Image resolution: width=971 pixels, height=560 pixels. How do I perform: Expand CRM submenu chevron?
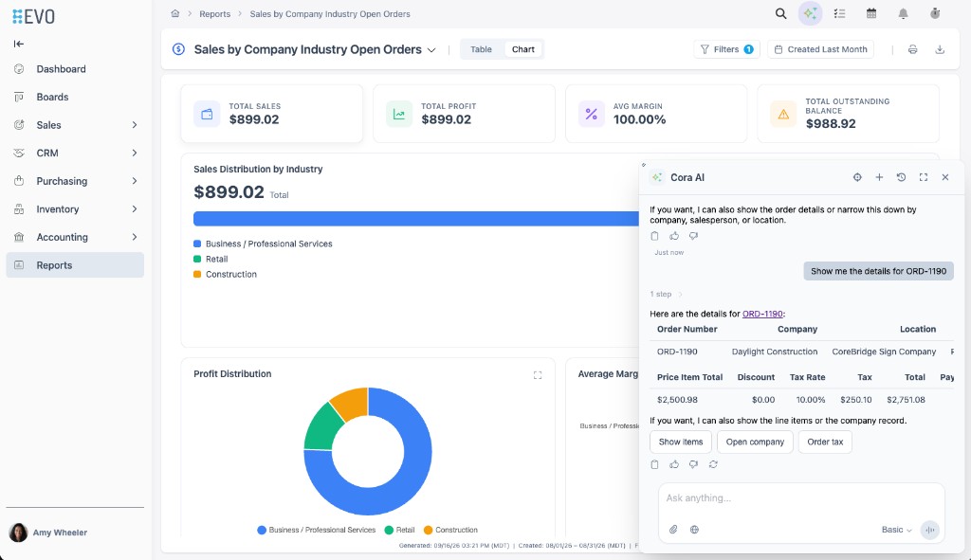click(135, 153)
